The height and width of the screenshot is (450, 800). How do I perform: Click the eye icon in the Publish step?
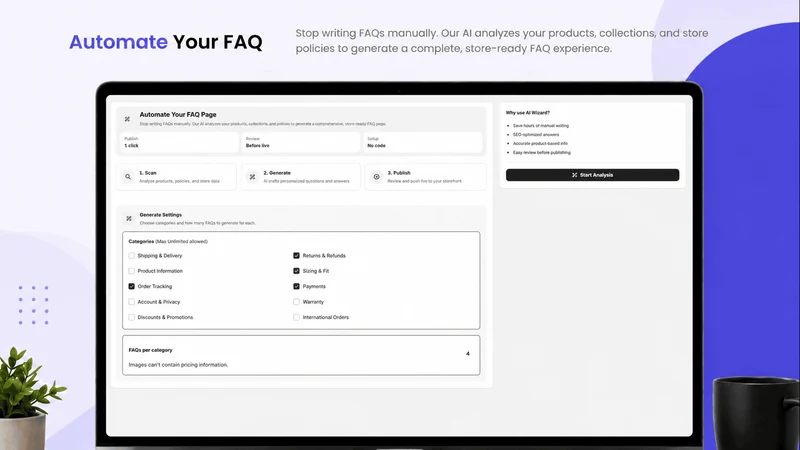(377, 177)
